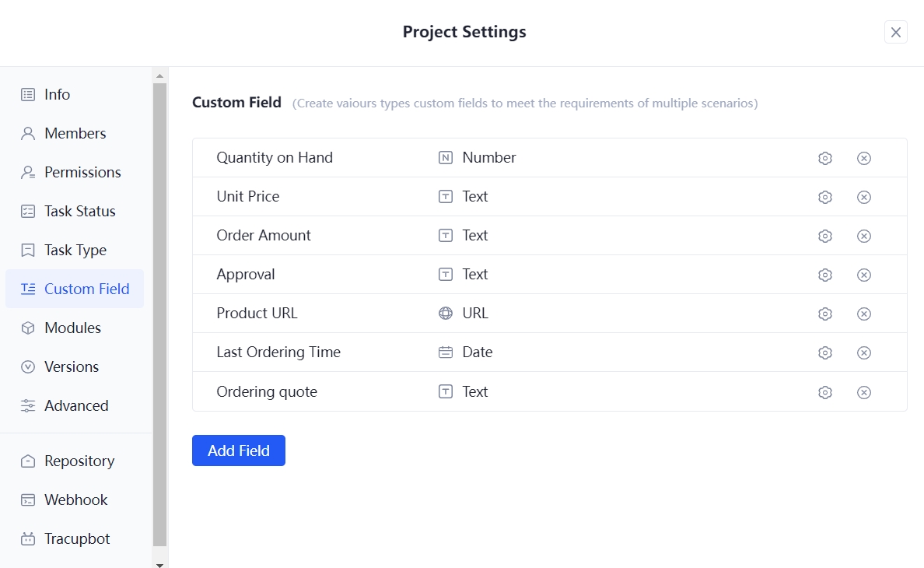Click the sidebar scrollbar thumb
Viewport: 924px width, 568px height.
[159, 311]
